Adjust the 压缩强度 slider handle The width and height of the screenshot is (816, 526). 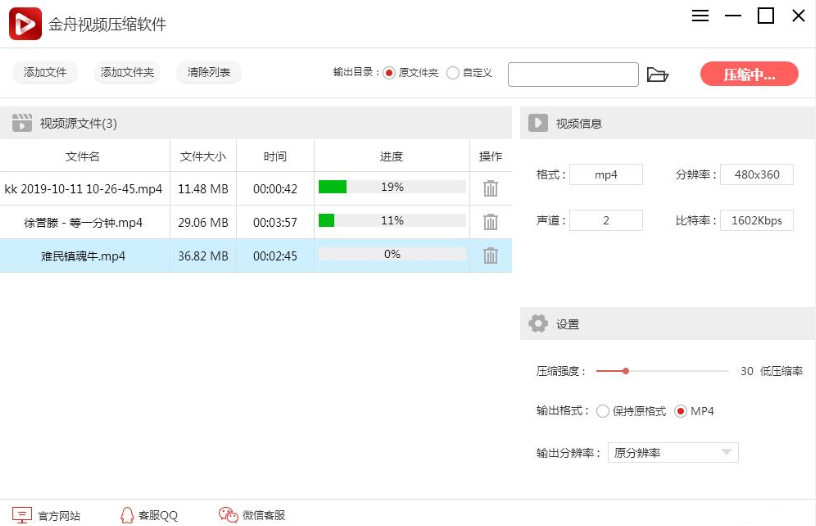[x=626, y=371]
